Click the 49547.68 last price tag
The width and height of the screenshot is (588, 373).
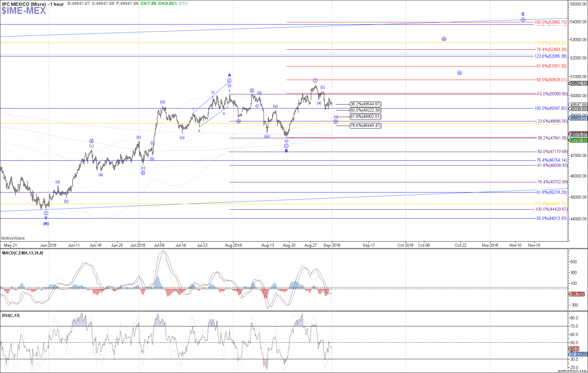578,105
